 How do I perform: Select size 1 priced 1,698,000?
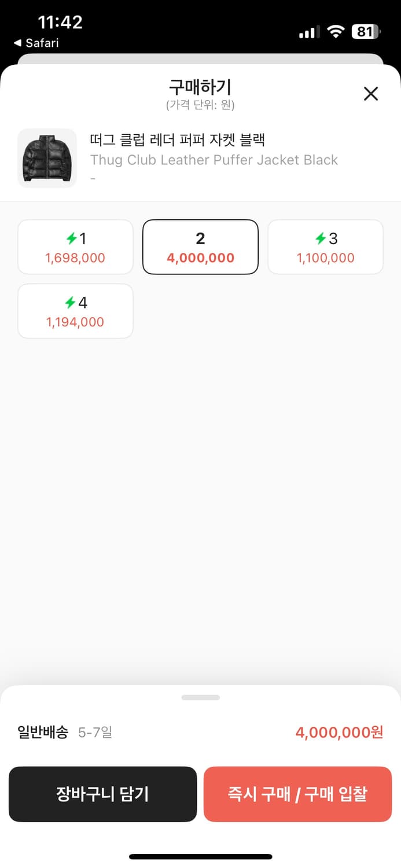75,247
